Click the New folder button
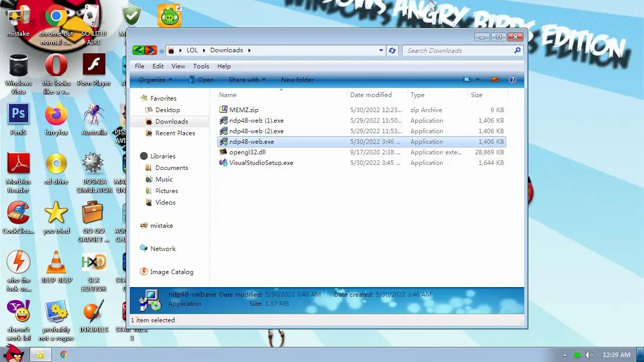 point(297,79)
